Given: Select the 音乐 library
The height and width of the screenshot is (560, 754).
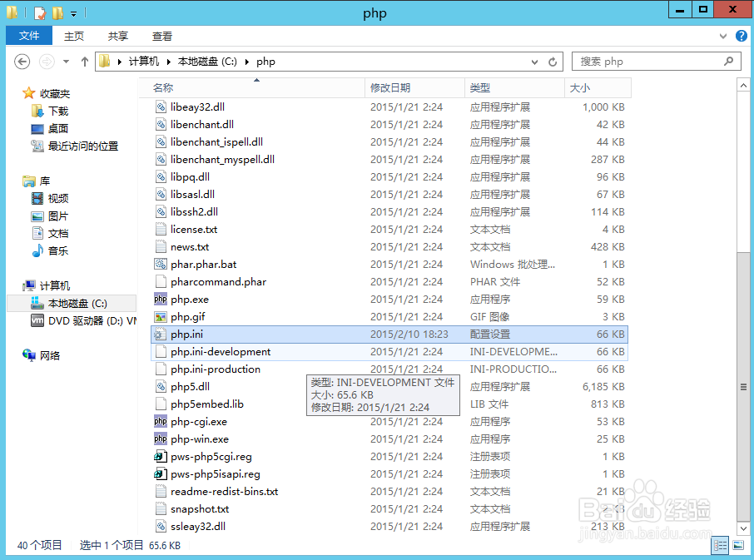Looking at the screenshot, I should click(57, 250).
